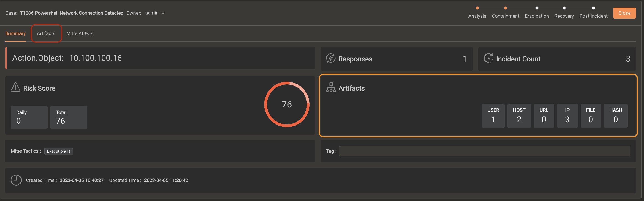Click the Incident Count clock icon
This screenshot has width=644, height=201.
pos(488,58)
